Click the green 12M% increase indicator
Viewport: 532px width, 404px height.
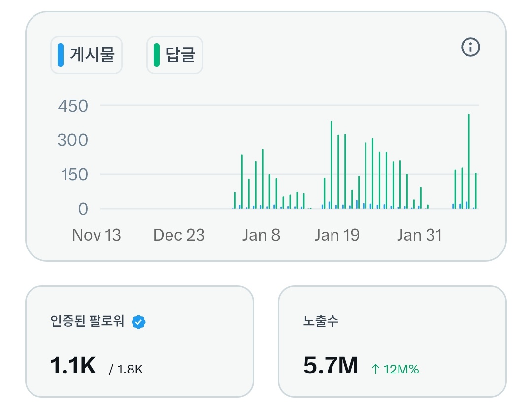(x=395, y=369)
